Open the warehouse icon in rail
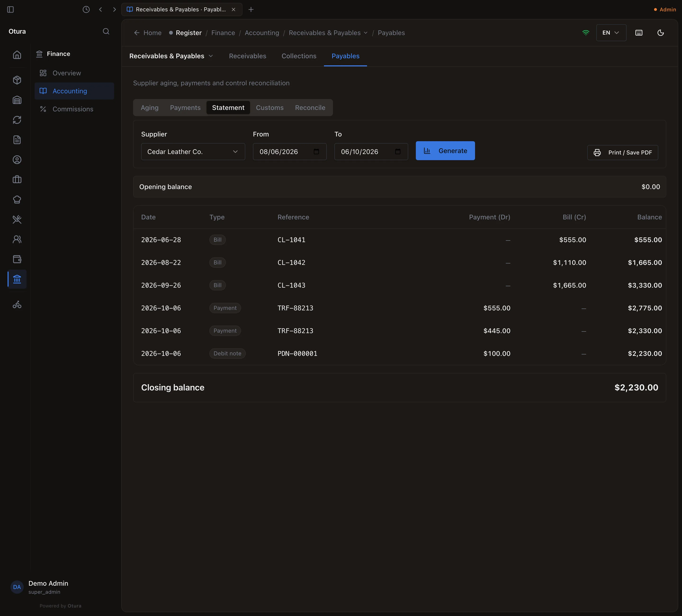The height and width of the screenshot is (616, 682). 17,100
